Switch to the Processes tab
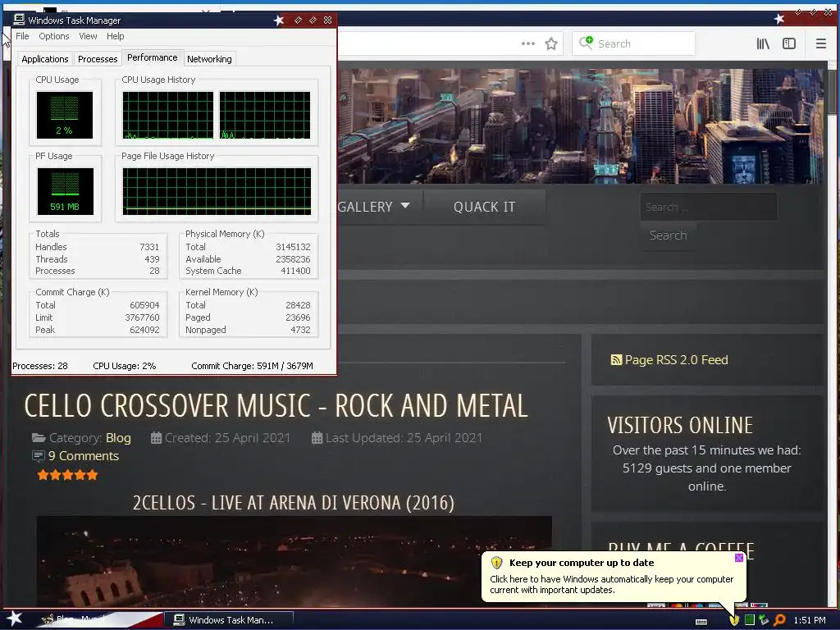Screen dimensions: 840x630 coord(98,59)
